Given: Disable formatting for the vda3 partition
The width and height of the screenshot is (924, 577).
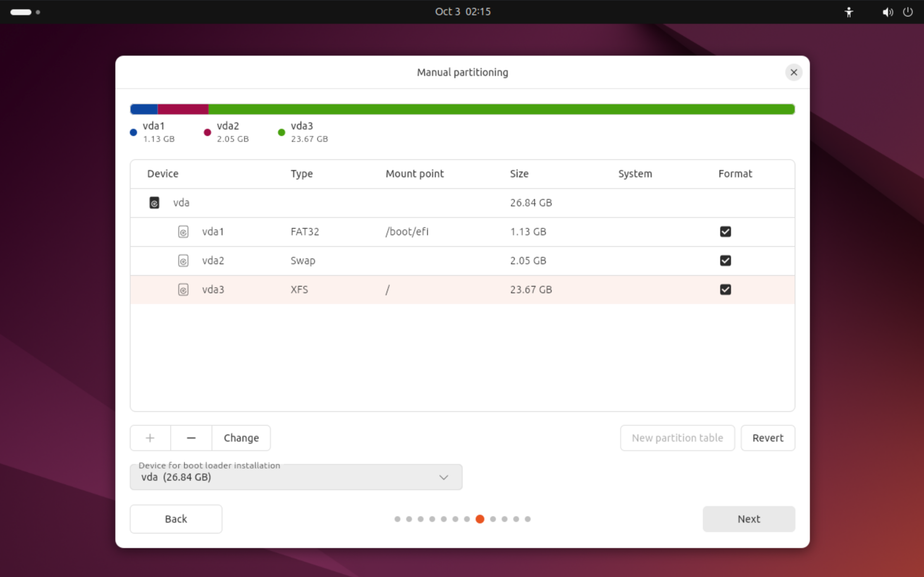Looking at the screenshot, I should [725, 290].
